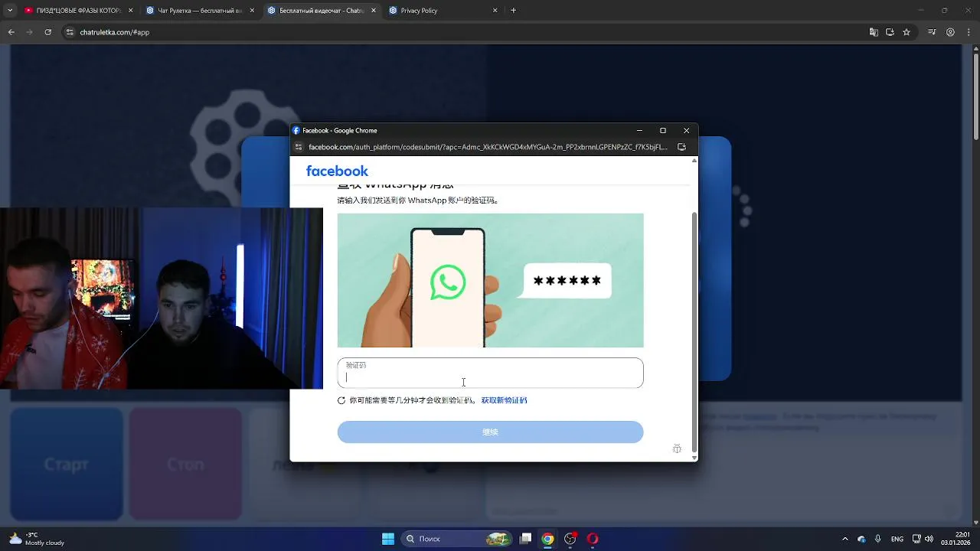
Task: Select the 'Бесплатный видеочат' tab
Action: click(322, 11)
